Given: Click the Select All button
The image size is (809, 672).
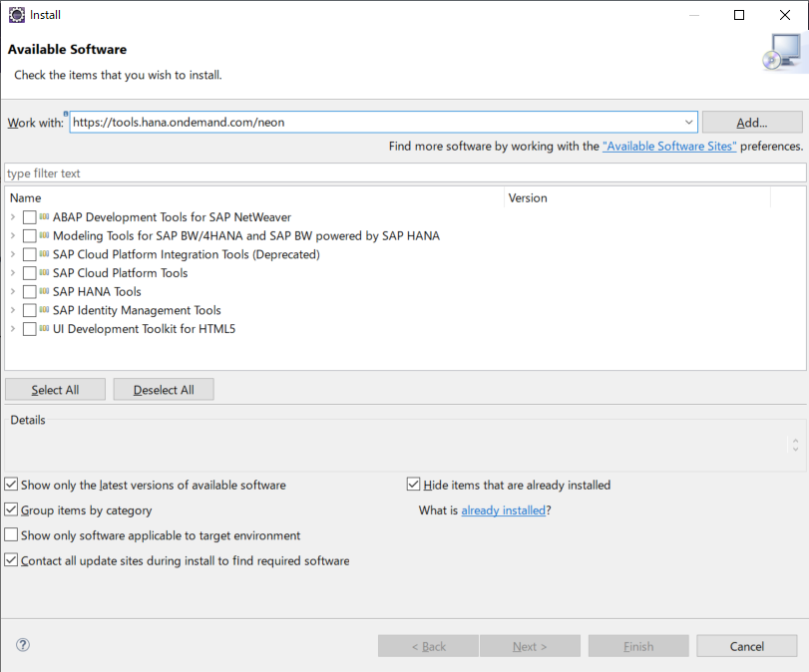Looking at the screenshot, I should coord(55,390).
